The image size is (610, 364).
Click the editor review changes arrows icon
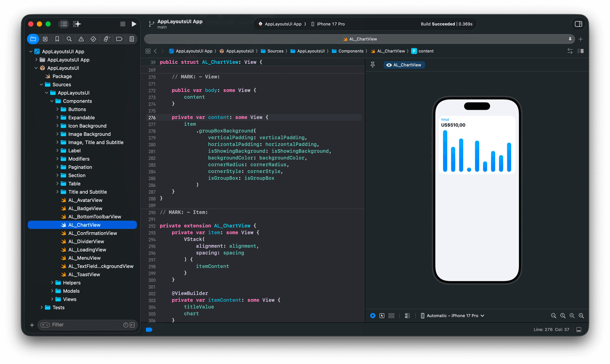click(x=570, y=51)
